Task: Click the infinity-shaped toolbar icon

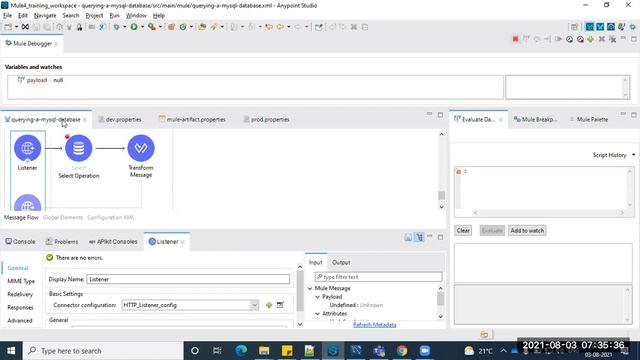Action: click(x=25, y=27)
